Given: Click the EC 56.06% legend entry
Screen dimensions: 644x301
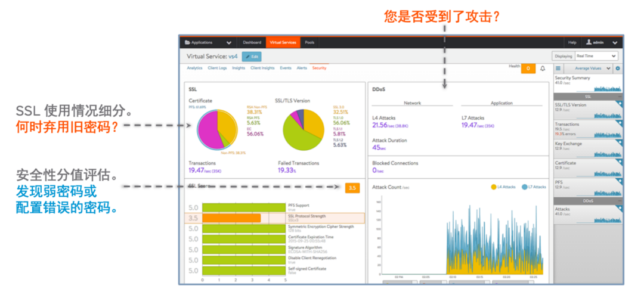Looking at the screenshot, I should 255,132.
